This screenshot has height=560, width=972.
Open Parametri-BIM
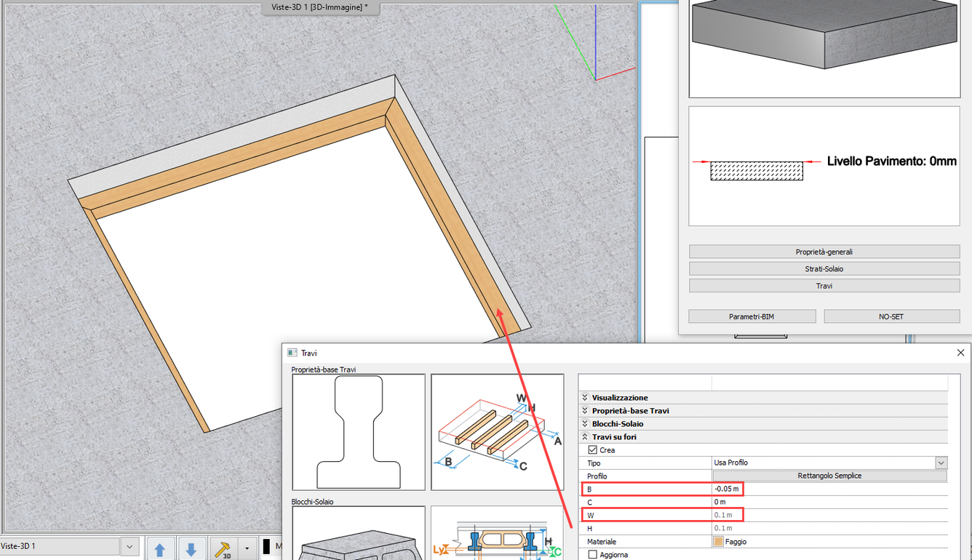point(752,316)
